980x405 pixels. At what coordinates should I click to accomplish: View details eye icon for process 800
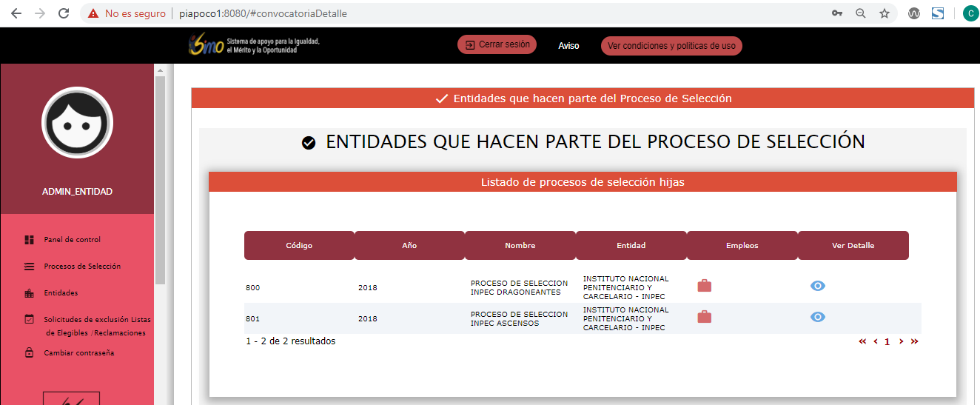point(817,286)
